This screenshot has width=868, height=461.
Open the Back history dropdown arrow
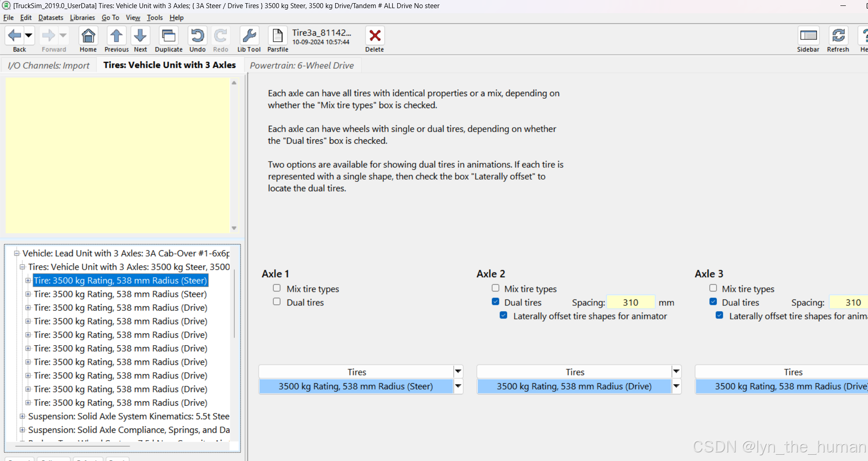click(x=29, y=35)
